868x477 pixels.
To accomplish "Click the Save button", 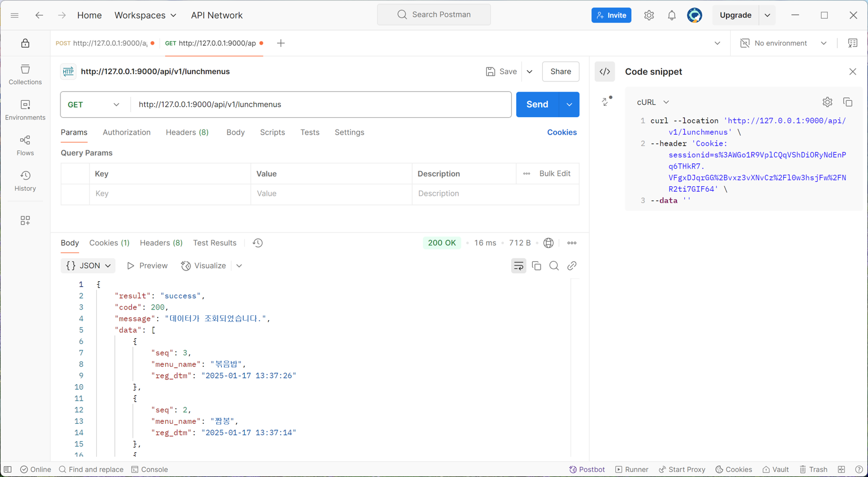I will point(502,72).
